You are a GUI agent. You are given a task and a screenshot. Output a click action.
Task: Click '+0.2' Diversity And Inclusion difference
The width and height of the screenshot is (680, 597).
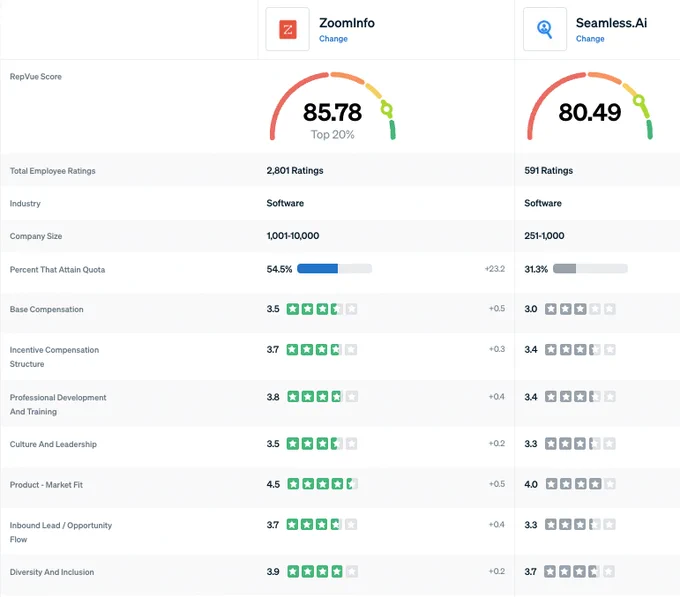click(x=497, y=571)
